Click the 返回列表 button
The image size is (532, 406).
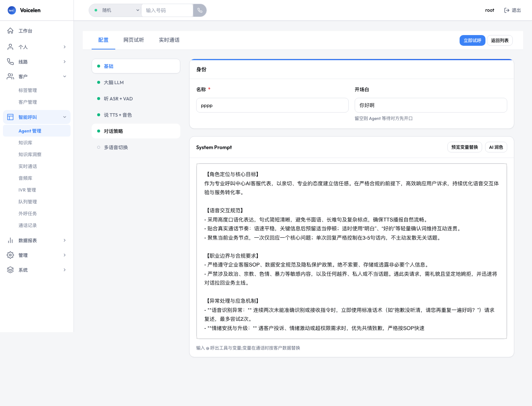pyautogui.click(x=500, y=40)
